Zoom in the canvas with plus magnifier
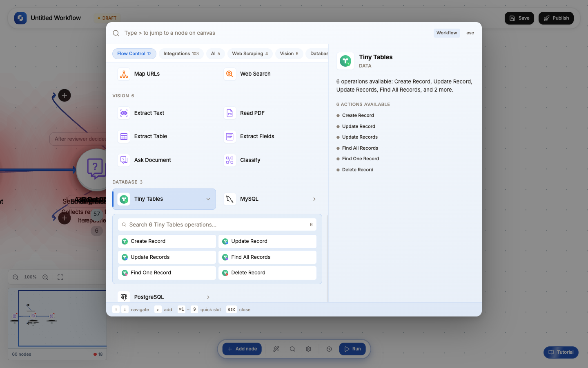Screen dimensions: 588x368 [x=45, y=277]
